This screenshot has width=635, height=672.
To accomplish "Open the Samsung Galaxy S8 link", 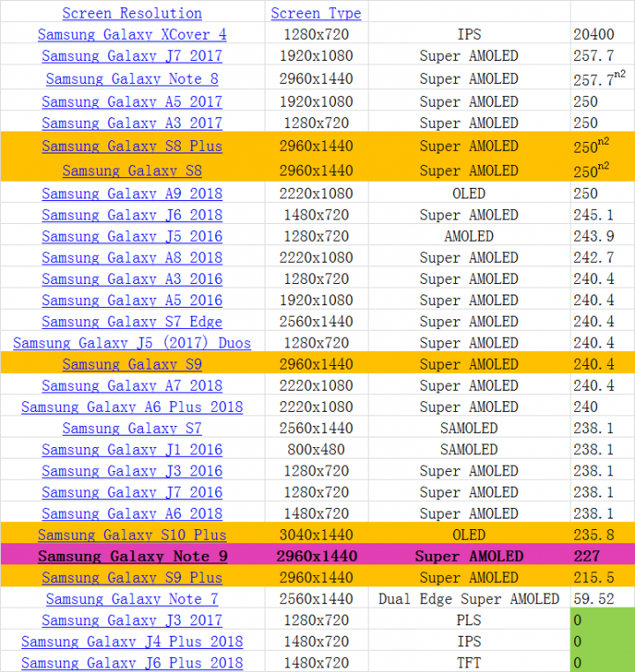I will point(132,170).
